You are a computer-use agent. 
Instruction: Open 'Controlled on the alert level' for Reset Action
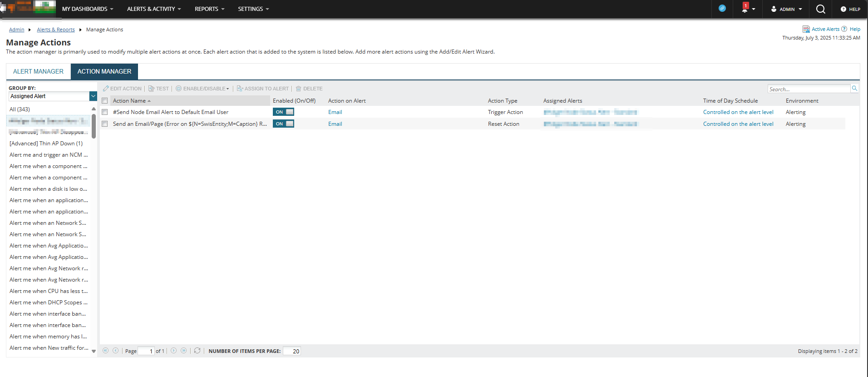[x=738, y=124]
